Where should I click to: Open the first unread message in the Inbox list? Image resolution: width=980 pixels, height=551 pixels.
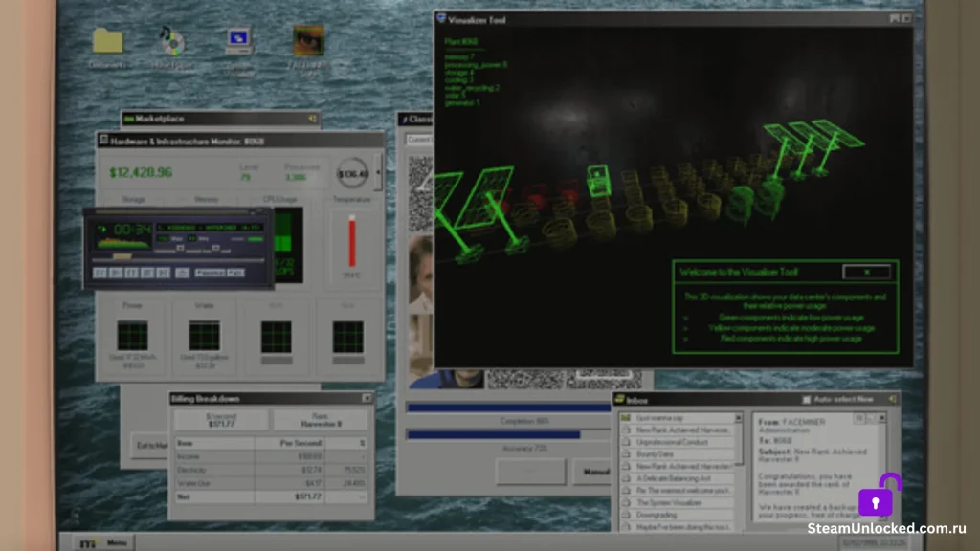[x=677, y=418]
